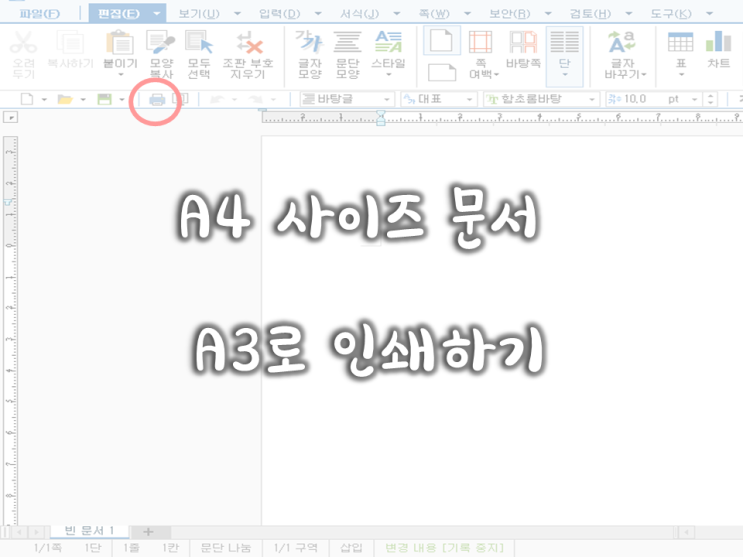Click the 쪽 여백 (Page Margin) icon
The image size is (743, 557).
point(480,42)
